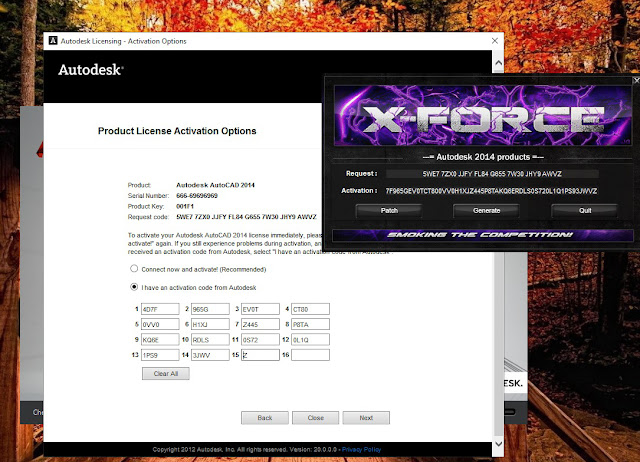Click the scrollbar down arrow in Autodesk window
Viewport: 640px width, 462px height.
pyautogui.click(x=498, y=444)
